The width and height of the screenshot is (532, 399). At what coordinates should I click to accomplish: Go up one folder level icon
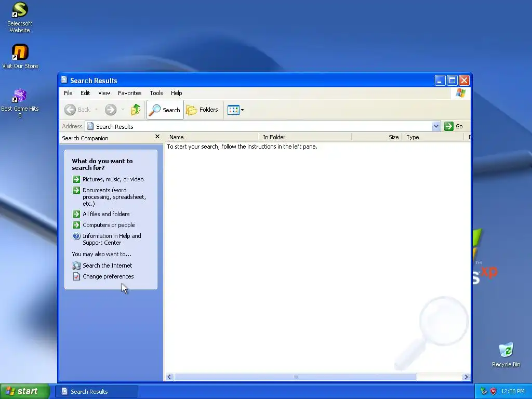click(x=136, y=110)
